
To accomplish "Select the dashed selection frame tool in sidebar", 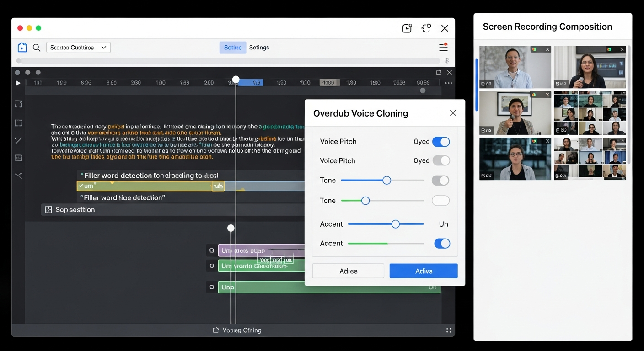I will click(18, 104).
